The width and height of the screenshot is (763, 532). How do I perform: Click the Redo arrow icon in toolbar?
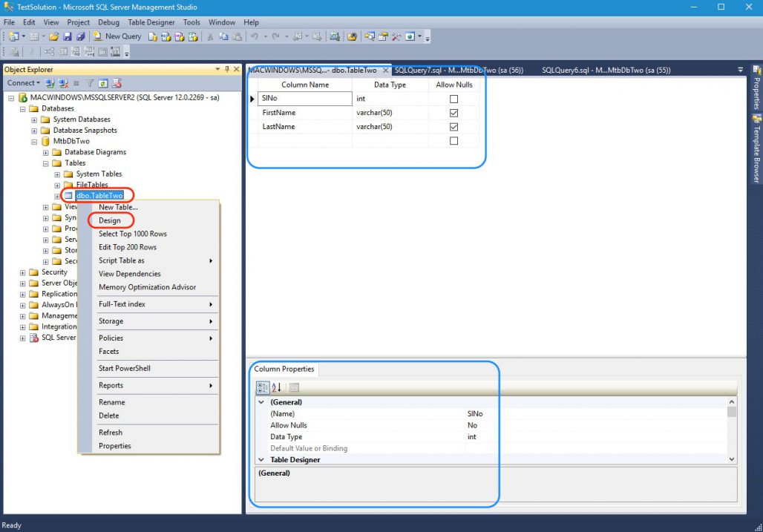coord(276,36)
